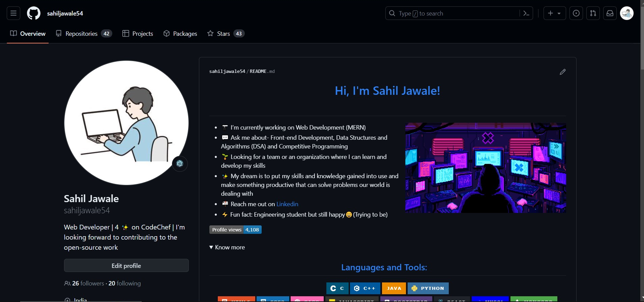Click the search magnifier icon
The image size is (644, 302).
click(392, 13)
